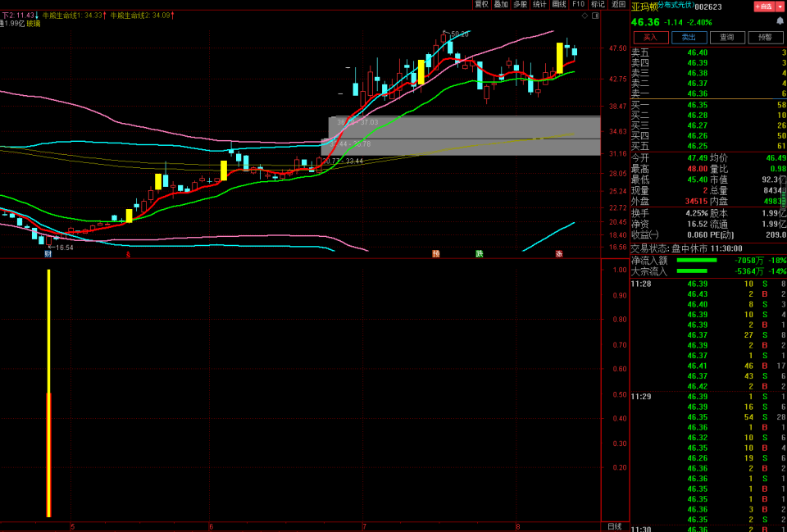Click the 买一 bid price 46.35
Screen dimensions: 787x532
697,105
